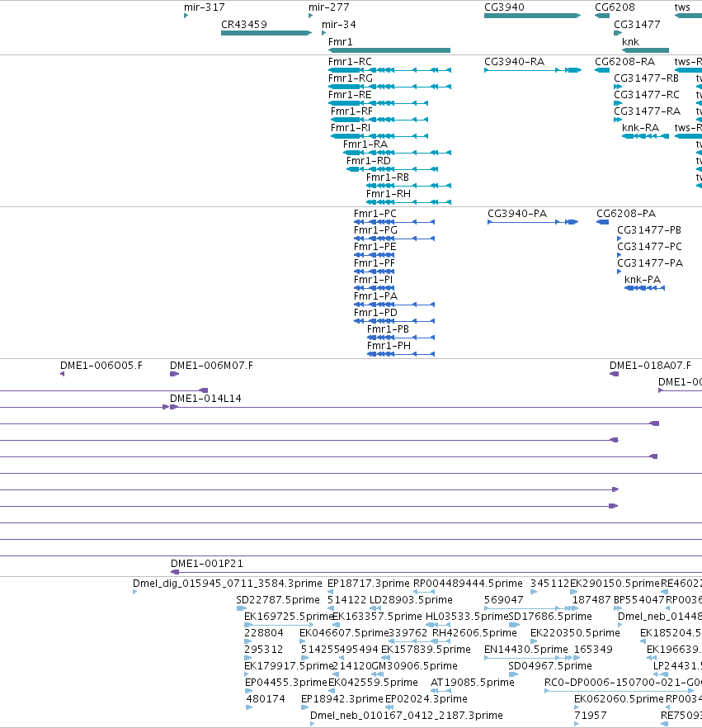Open the Fmr1-PE protein label
The height and width of the screenshot is (728, 702).
click(375, 247)
